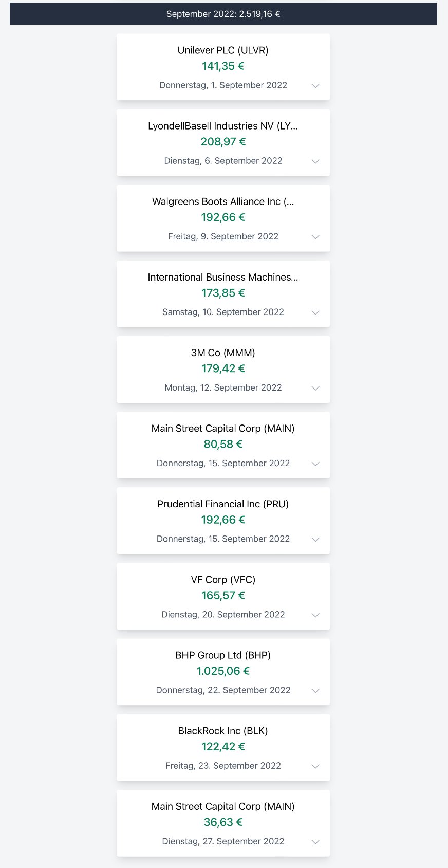This screenshot has width=448, height=868.
Task: Select the 3M Co (MMM) card title
Action: point(223,353)
